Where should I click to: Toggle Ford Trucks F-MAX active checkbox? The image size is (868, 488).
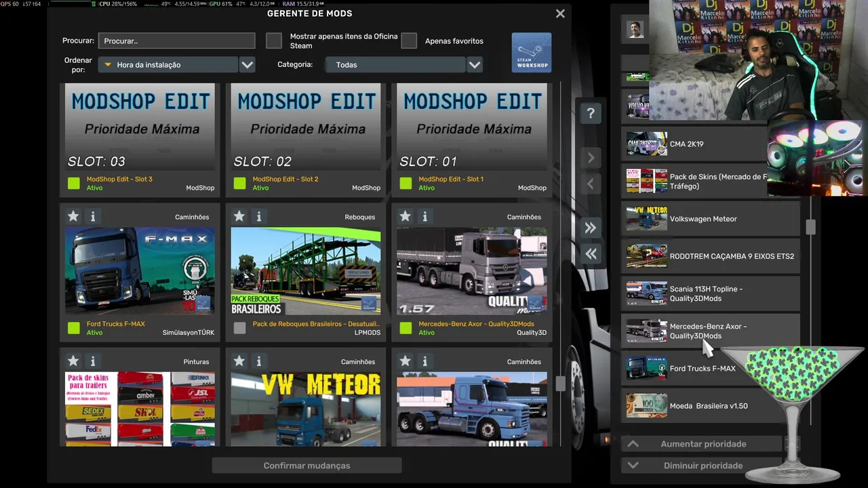74,328
